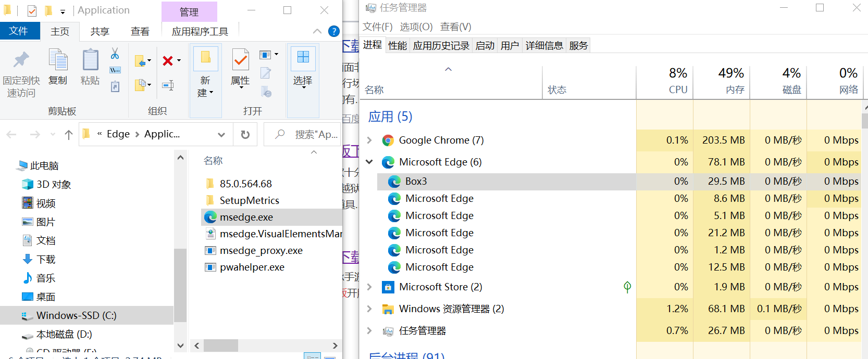Sort processes by 磁盘 column
The width and height of the screenshot is (868, 359).
[778, 82]
